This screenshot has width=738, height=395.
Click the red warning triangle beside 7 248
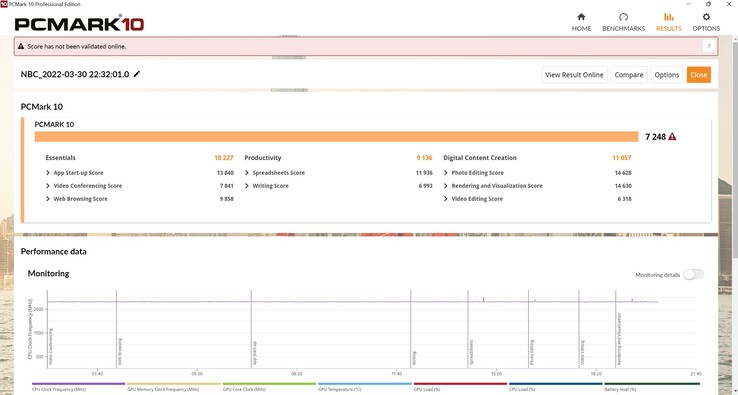pyautogui.click(x=672, y=137)
